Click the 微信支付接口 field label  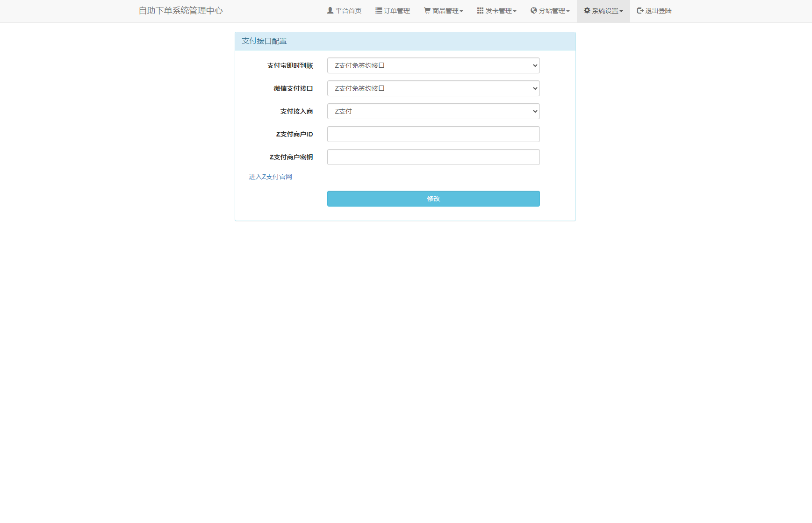click(293, 88)
